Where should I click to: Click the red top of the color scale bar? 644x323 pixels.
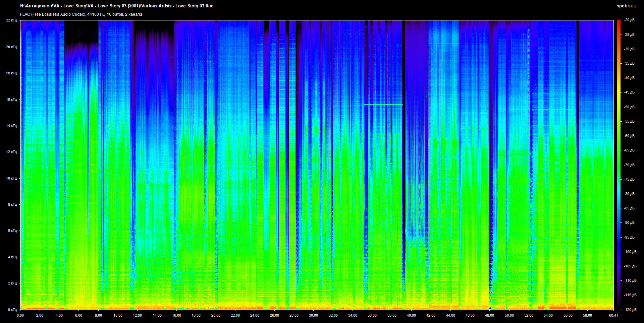pyautogui.click(x=619, y=22)
